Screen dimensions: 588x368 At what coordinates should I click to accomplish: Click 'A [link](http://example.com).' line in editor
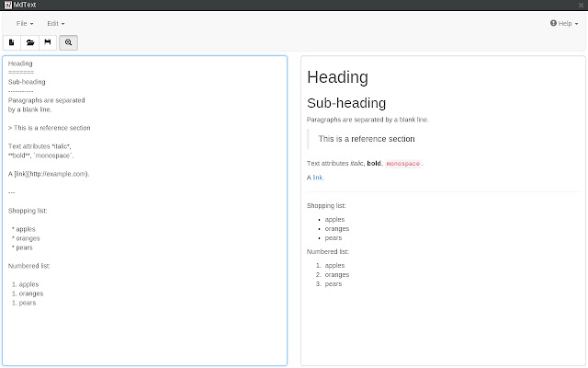pyautogui.click(x=49, y=174)
